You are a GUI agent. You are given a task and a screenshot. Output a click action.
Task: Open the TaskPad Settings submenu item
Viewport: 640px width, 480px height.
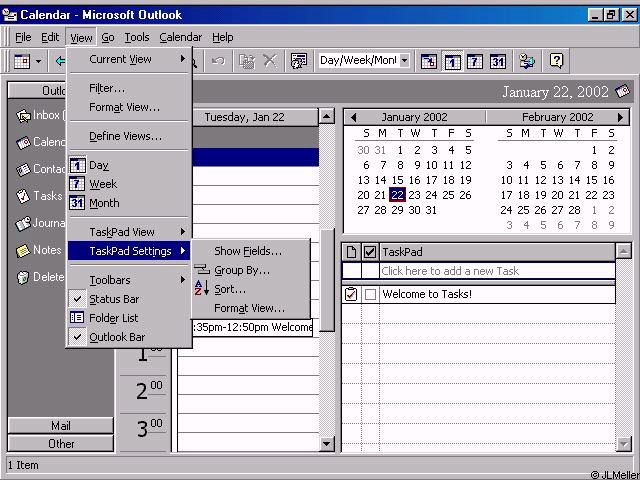[x=129, y=251]
